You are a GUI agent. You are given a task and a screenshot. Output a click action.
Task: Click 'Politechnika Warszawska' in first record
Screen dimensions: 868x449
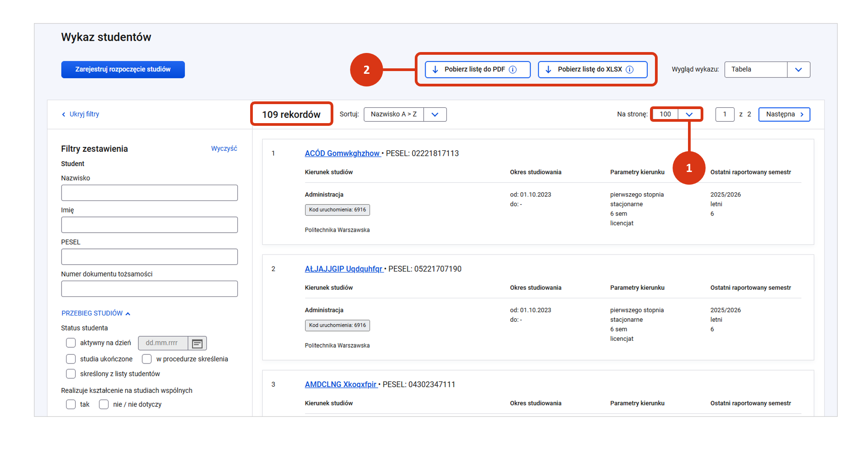pyautogui.click(x=337, y=230)
